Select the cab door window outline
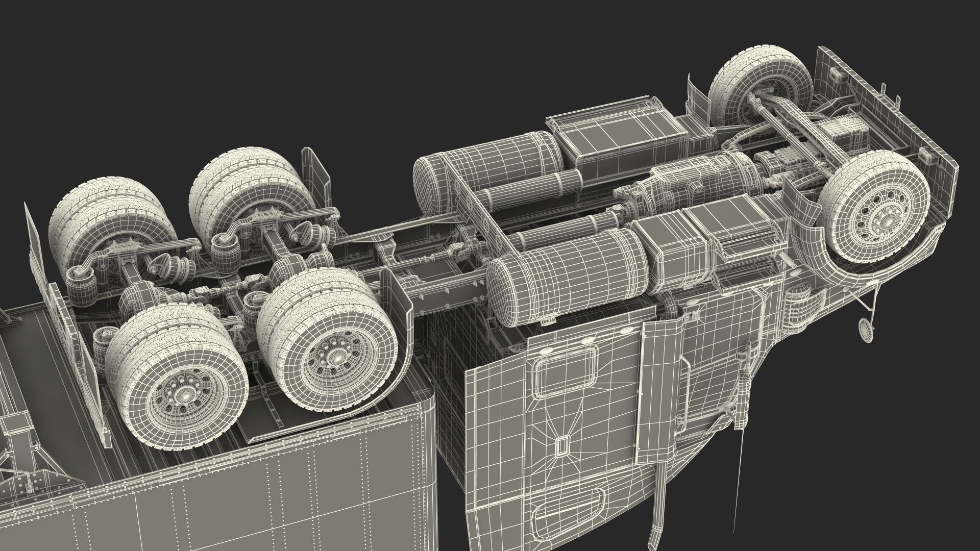 click(564, 372)
